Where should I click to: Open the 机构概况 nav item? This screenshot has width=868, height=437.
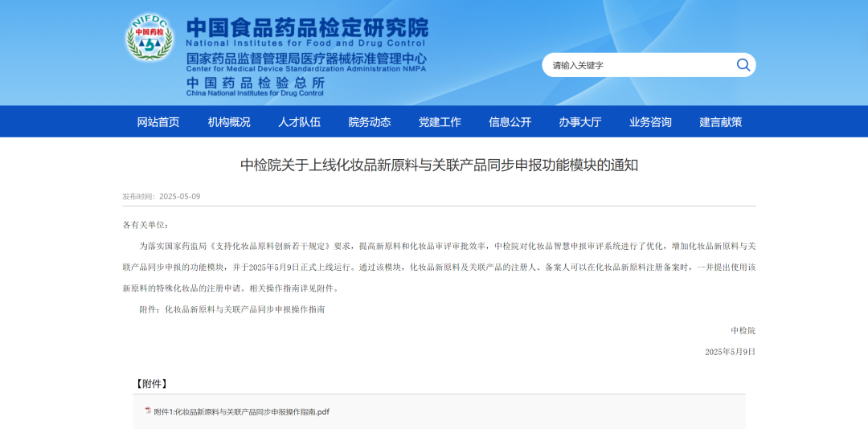click(x=228, y=121)
